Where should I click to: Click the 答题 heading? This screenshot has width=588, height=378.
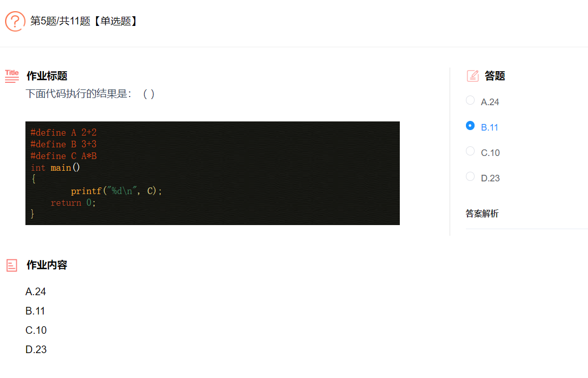click(x=494, y=76)
